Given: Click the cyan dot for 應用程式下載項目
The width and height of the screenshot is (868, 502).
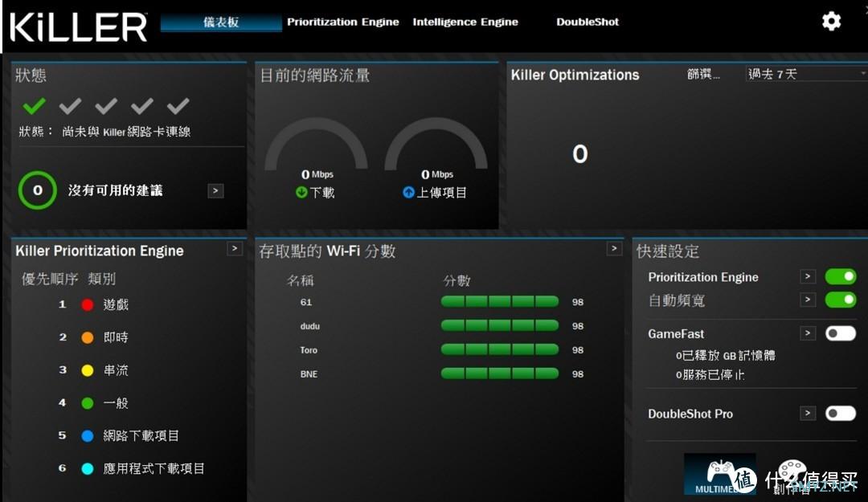Looking at the screenshot, I should pos(88,468).
